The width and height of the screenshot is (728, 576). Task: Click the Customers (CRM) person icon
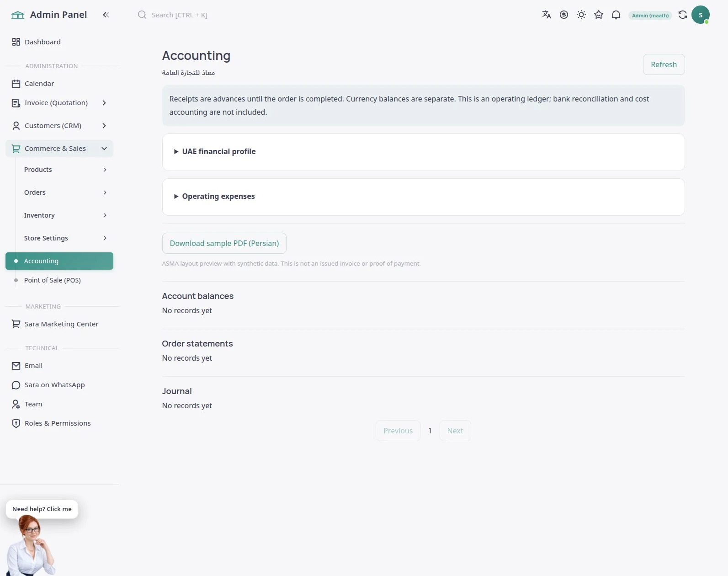pyautogui.click(x=16, y=126)
